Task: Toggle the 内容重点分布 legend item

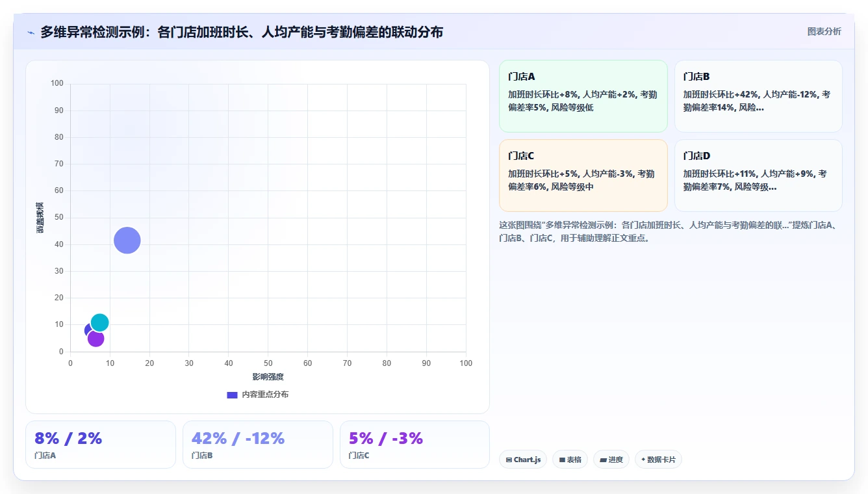Action: [258, 395]
